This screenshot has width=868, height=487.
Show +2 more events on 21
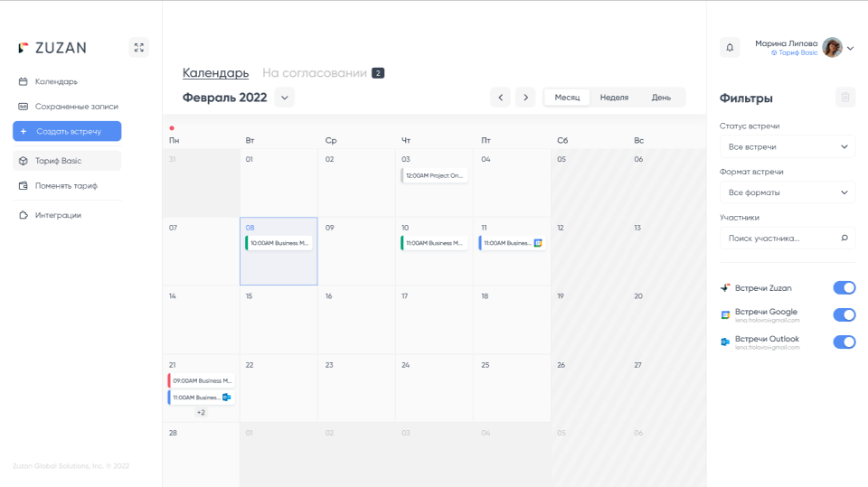(201, 412)
